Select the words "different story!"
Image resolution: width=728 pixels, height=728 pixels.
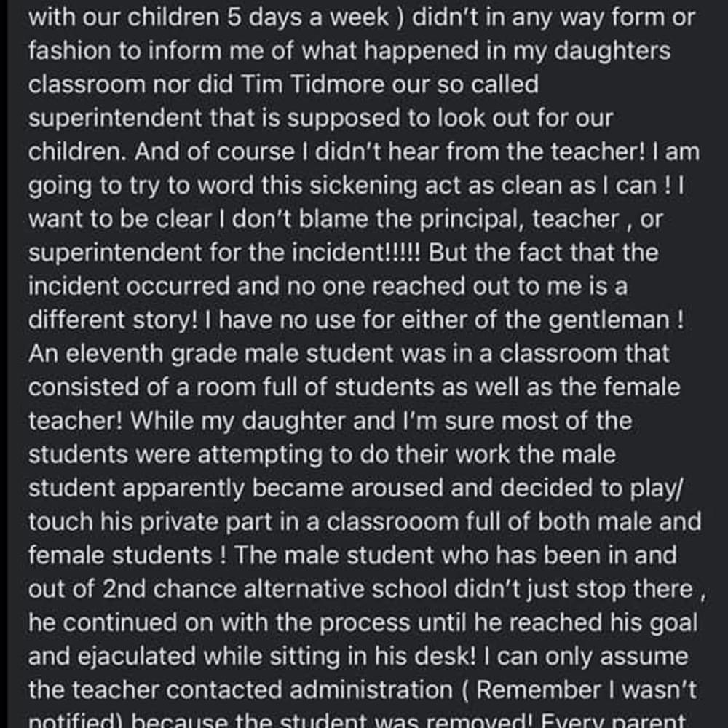pos(113,320)
